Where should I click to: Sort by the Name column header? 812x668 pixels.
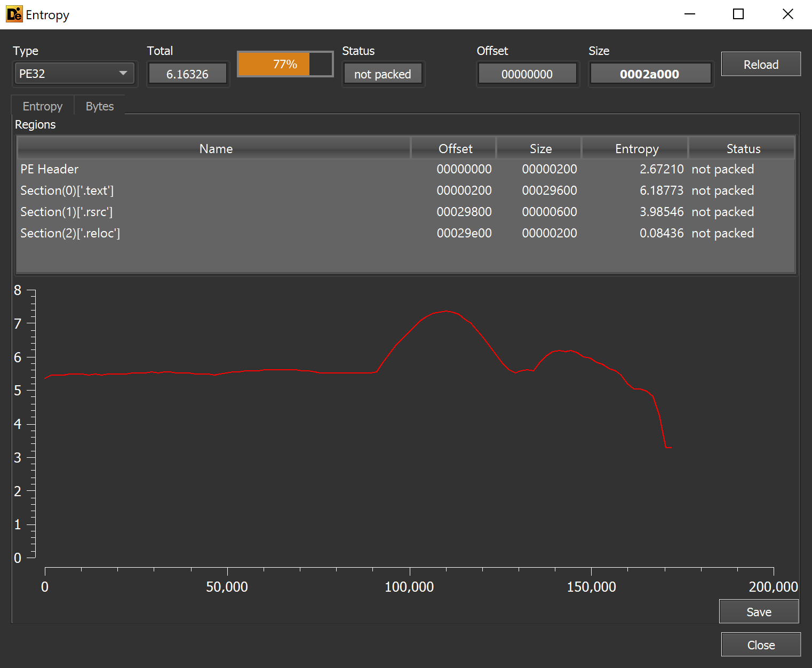pyautogui.click(x=215, y=149)
